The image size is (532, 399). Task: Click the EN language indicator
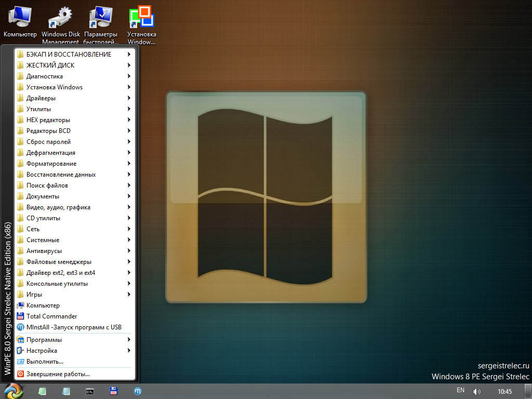pos(460,390)
